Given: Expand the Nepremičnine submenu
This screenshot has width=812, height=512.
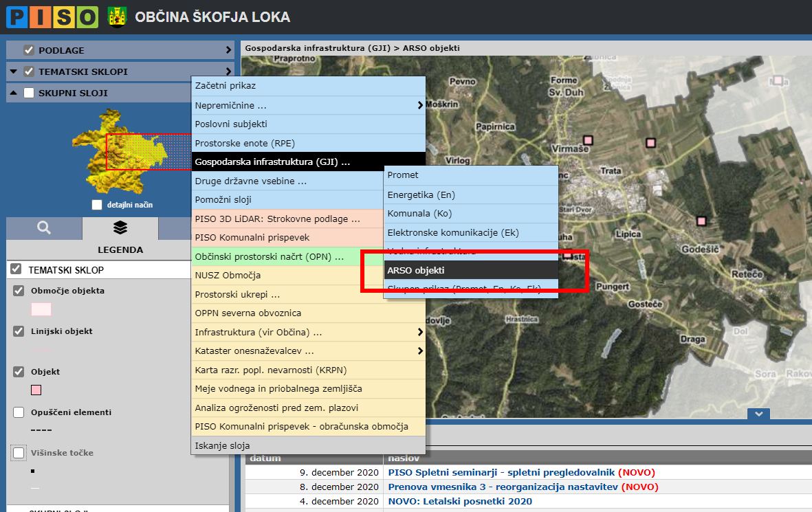Looking at the screenshot, I should coord(308,106).
